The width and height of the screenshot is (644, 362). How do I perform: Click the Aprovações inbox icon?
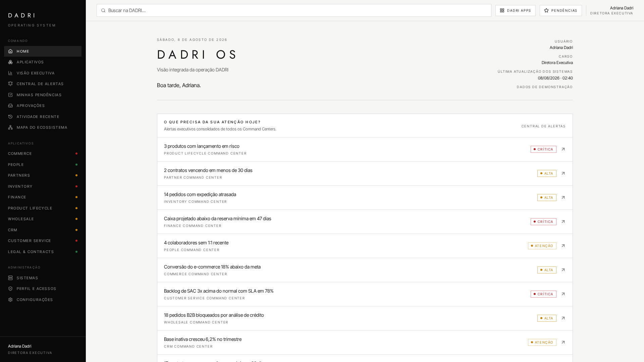[x=10, y=106]
